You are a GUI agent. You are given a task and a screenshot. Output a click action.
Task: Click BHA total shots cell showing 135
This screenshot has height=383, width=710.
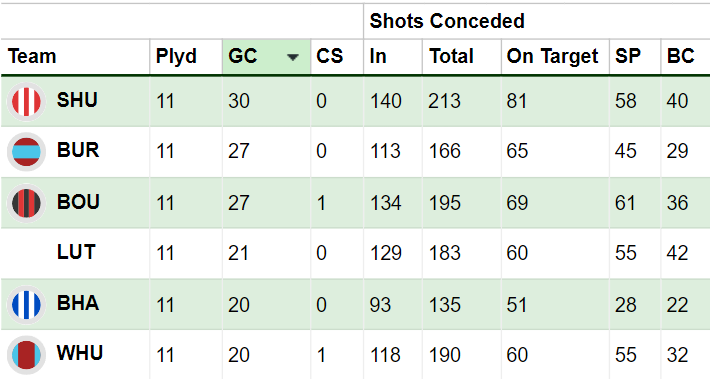coord(445,305)
